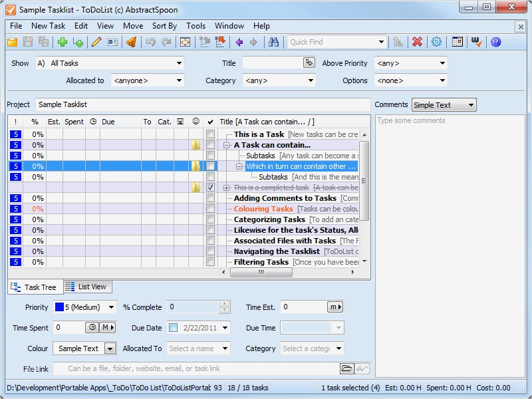
Task: Open the Show 'All Tasks' filter dropdown
Action: click(x=179, y=63)
